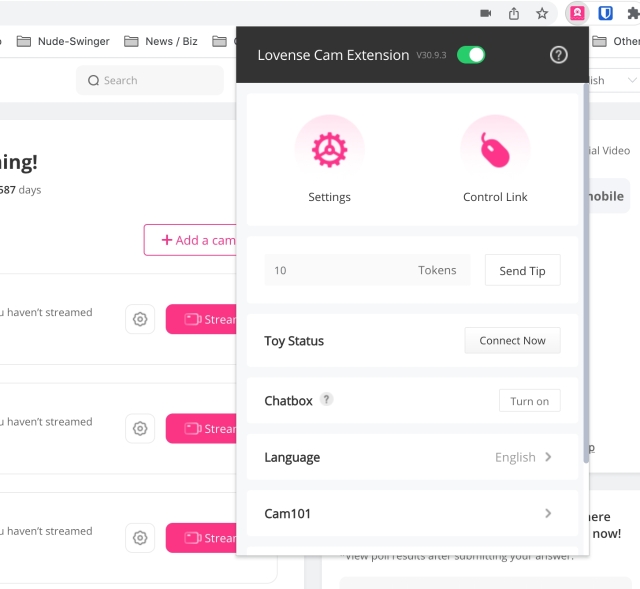Toggle the Lovense Cam Extension switch off
The width and height of the screenshot is (640, 589).
pyautogui.click(x=471, y=55)
